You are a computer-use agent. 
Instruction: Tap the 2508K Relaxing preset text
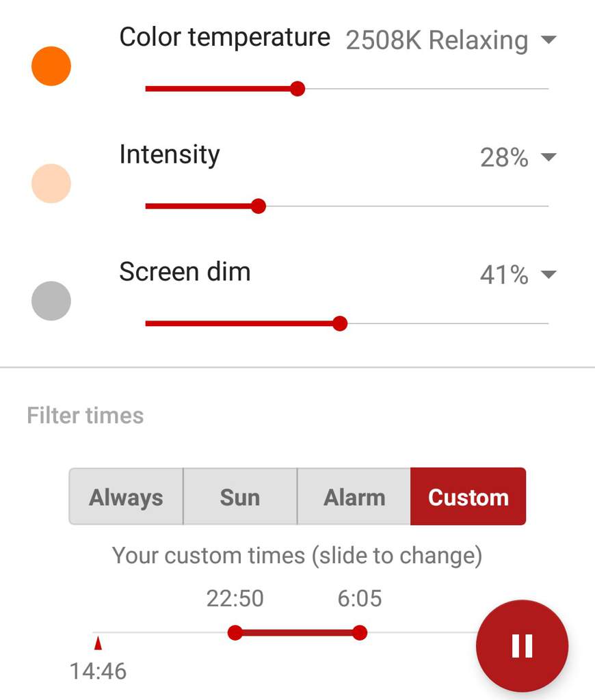(437, 40)
